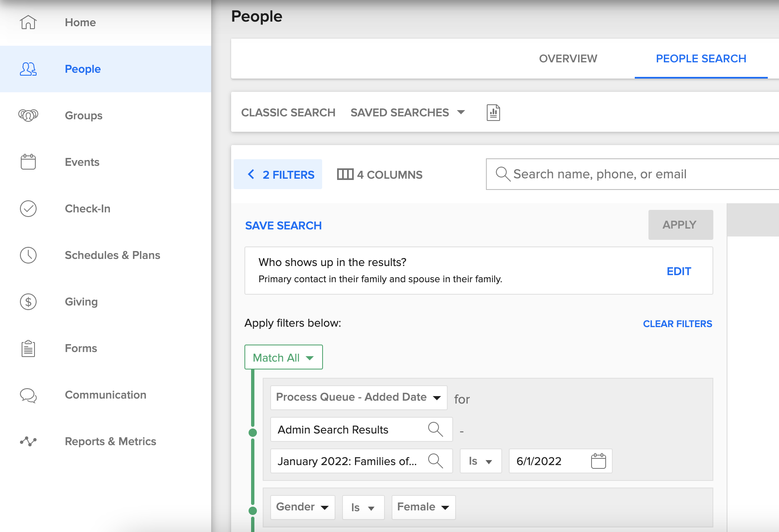Viewport: 779px width, 532px height.
Task: Open the calendar picker for 6/1/2022
Action: (598, 461)
